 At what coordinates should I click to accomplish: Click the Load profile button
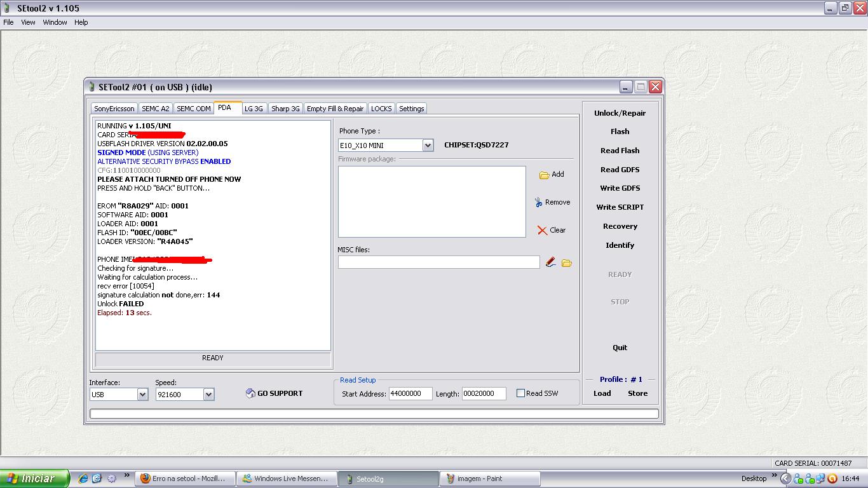click(x=602, y=393)
